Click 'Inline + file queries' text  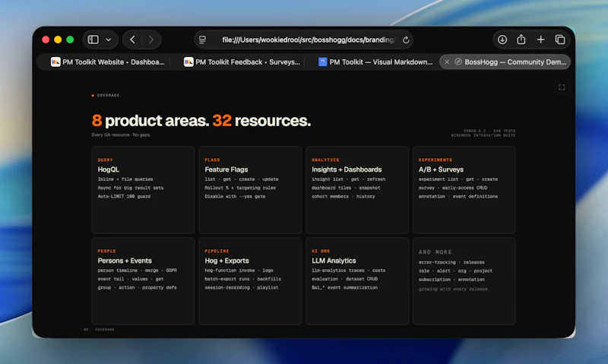point(125,179)
